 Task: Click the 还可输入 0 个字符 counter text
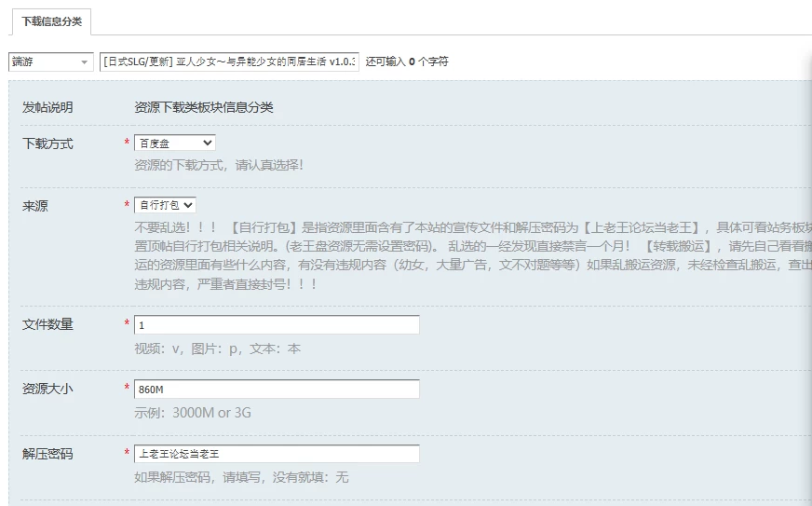coord(407,62)
